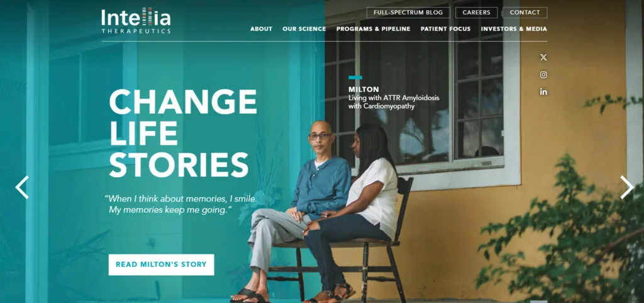Image resolution: width=644 pixels, height=303 pixels.
Task: Click the quote about memories
Action: (181, 204)
